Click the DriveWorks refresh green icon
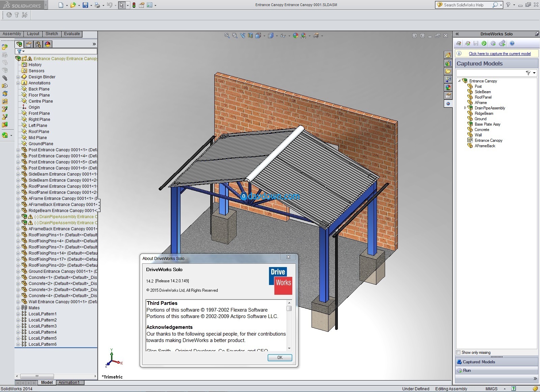This screenshot has height=392, width=540. pos(484,43)
